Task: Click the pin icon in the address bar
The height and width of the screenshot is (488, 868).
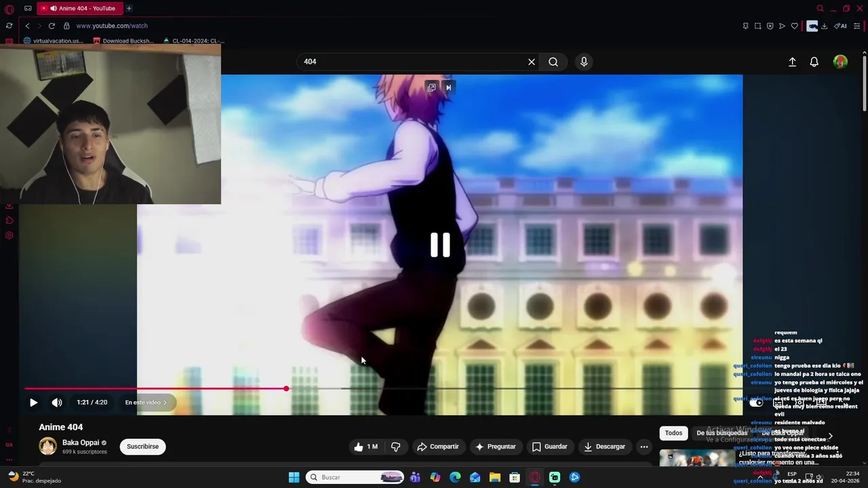Action: pyautogui.click(x=745, y=26)
